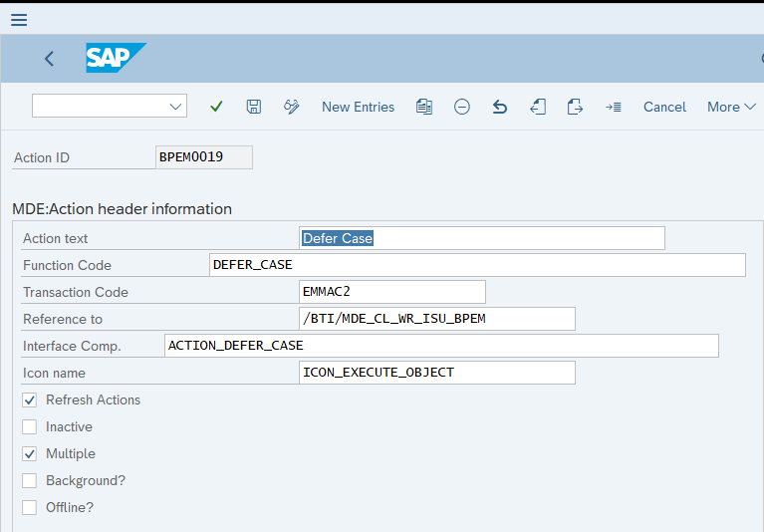
Task: Click the arrow-with-lines icon before Cancel
Action: [x=613, y=107]
